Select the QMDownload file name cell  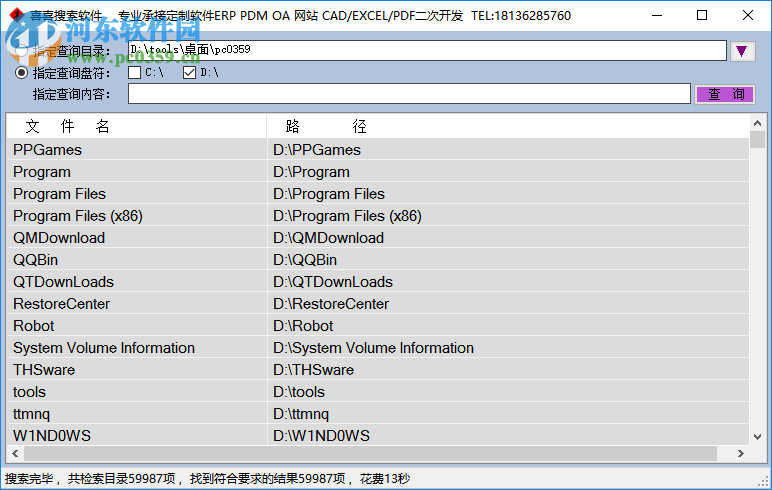pyautogui.click(x=136, y=238)
